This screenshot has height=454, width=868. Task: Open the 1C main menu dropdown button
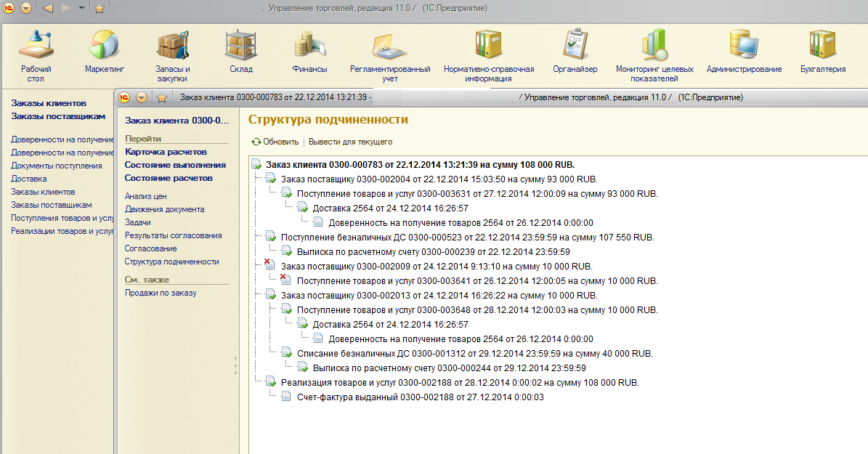[x=26, y=9]
